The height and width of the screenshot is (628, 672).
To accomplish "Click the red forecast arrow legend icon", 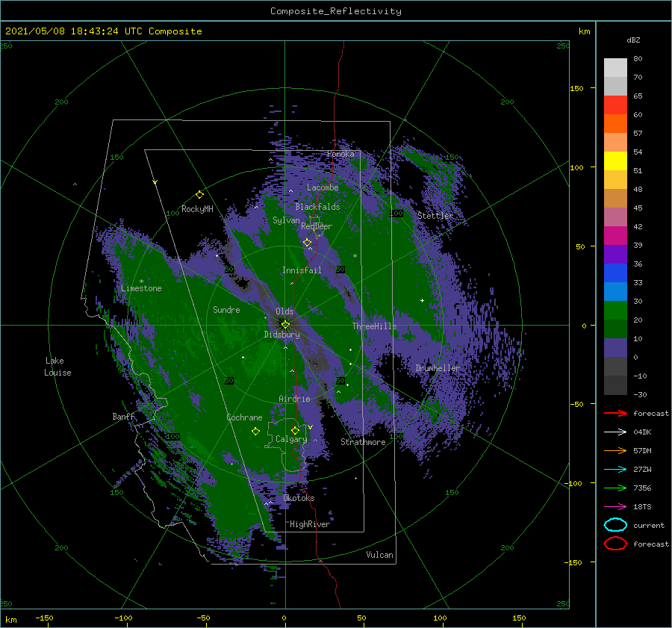I will [x=615, y=413].
